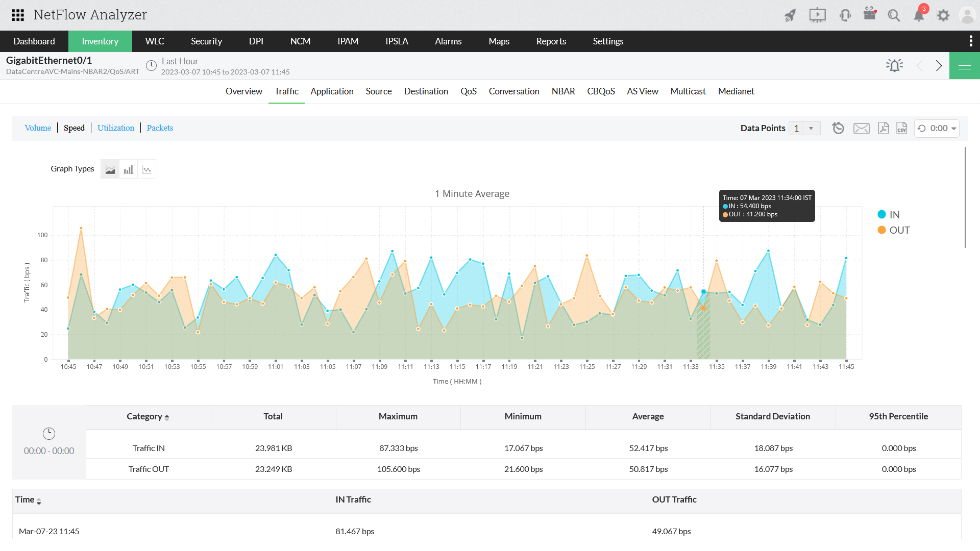Select the scatter graph type

click(x=146, y=168)
